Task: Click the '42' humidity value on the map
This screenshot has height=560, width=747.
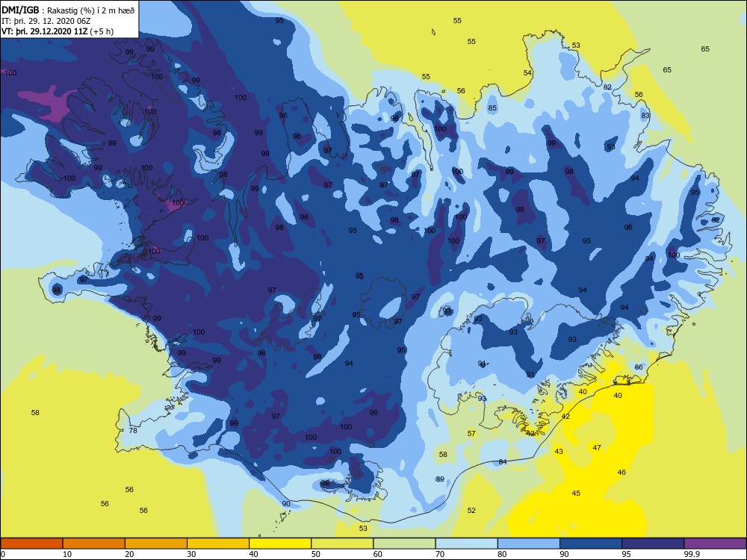Action: tap(565, 417)
